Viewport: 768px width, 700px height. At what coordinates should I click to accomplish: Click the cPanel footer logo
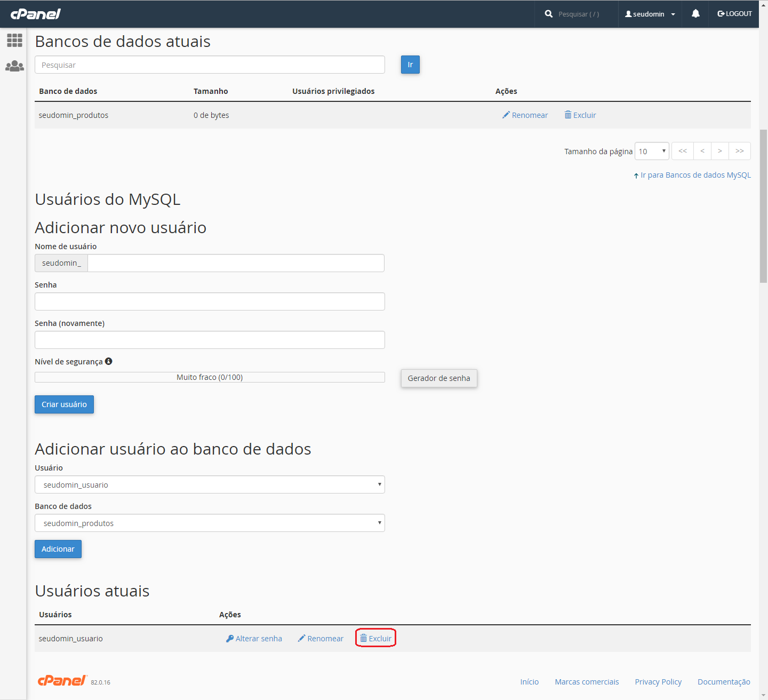coord(62,680)
